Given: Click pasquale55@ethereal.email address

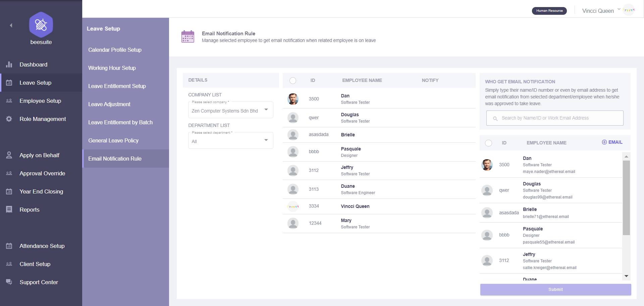Looking at the screenshot, I should point(548,242).
